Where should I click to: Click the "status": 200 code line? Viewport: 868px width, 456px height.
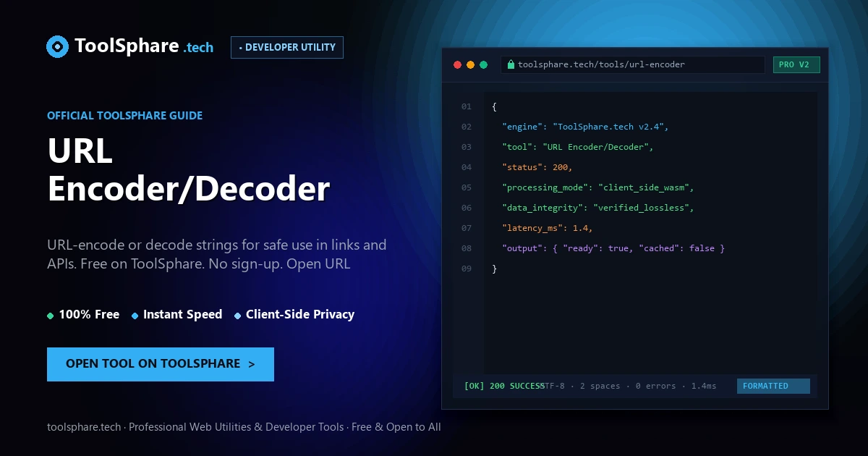(537, 167)
